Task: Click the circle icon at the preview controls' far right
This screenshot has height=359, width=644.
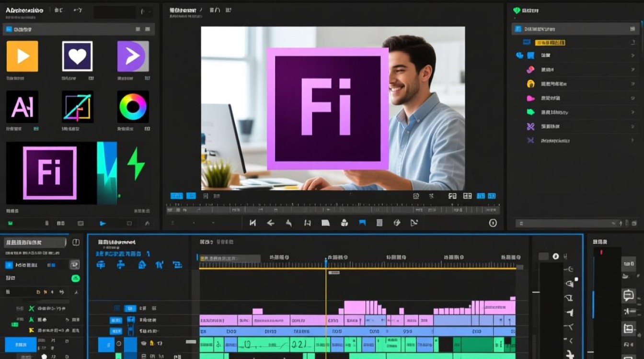Action: point(493,223)
